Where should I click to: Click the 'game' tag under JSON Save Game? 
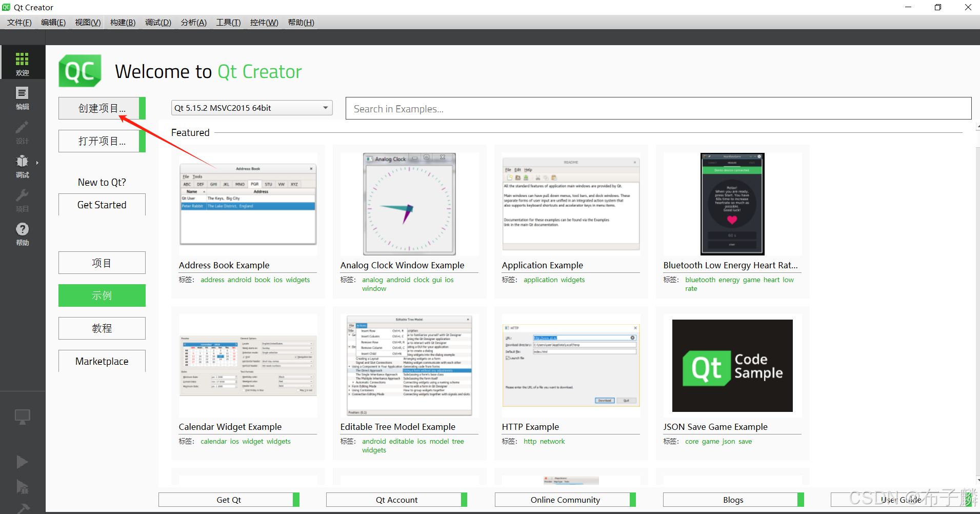(710, 441)
